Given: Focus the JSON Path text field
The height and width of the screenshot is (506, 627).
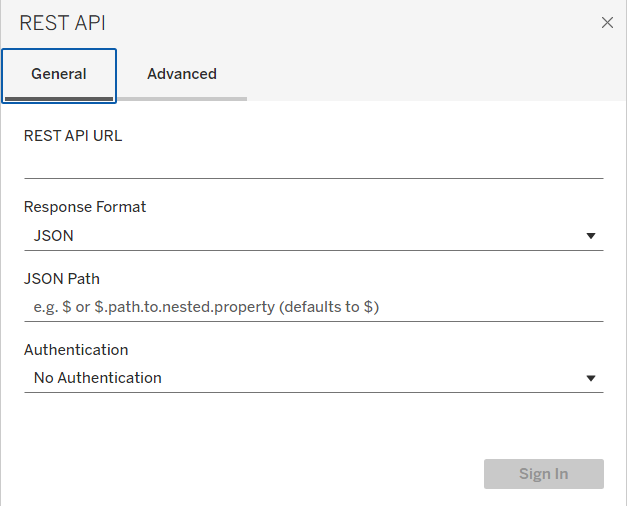Looking at the screenshot, I should [x=313, y=307].
